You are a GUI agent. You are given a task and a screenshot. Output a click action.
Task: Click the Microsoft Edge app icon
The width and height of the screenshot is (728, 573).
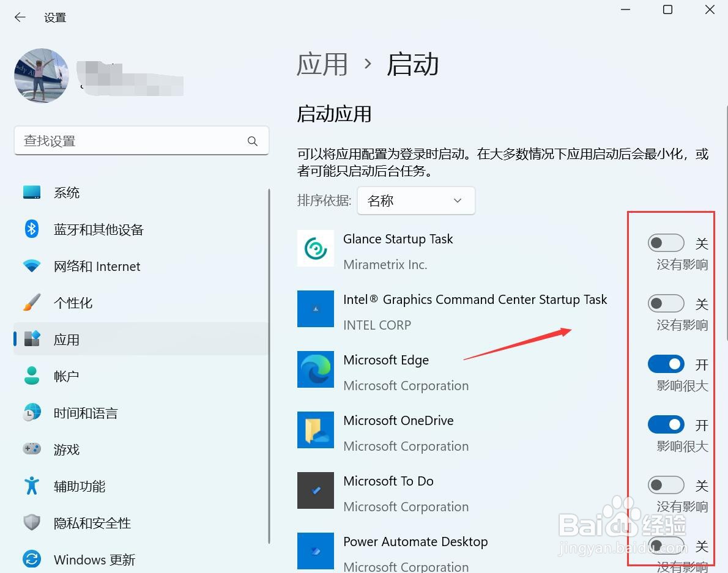316,369
